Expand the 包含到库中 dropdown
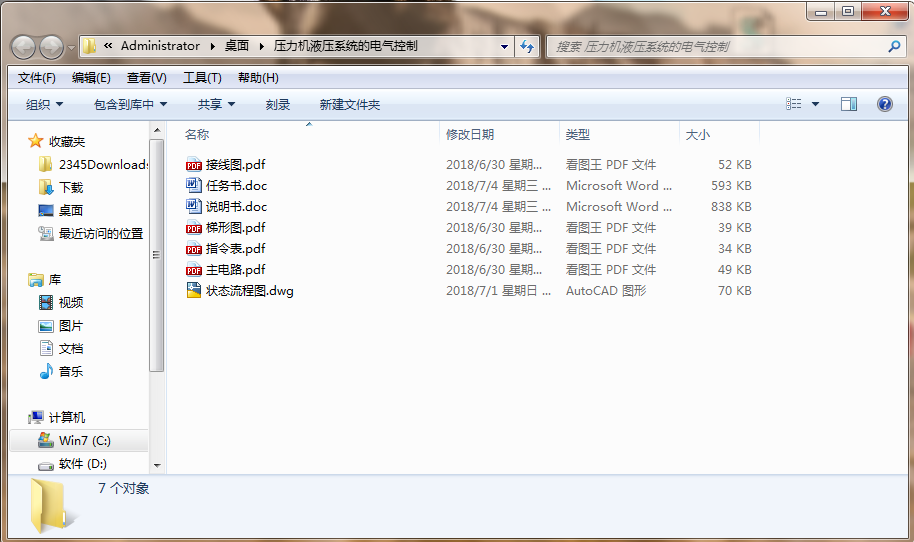 131,104
